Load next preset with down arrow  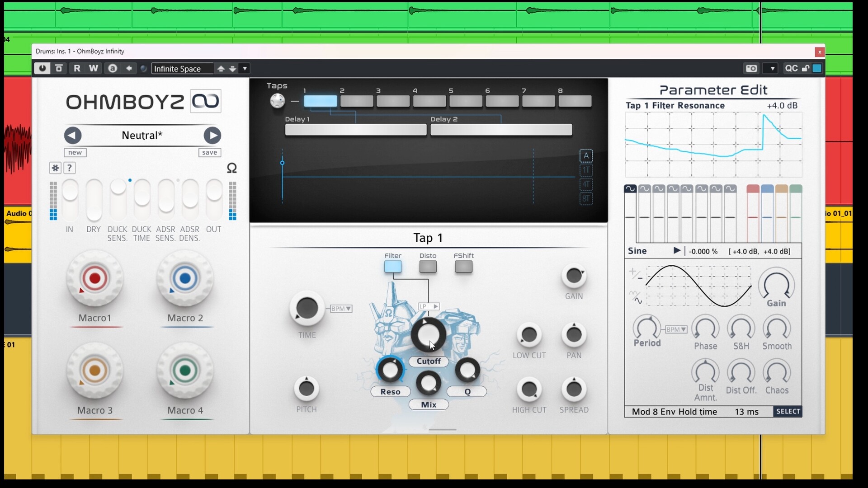(232, 69)
